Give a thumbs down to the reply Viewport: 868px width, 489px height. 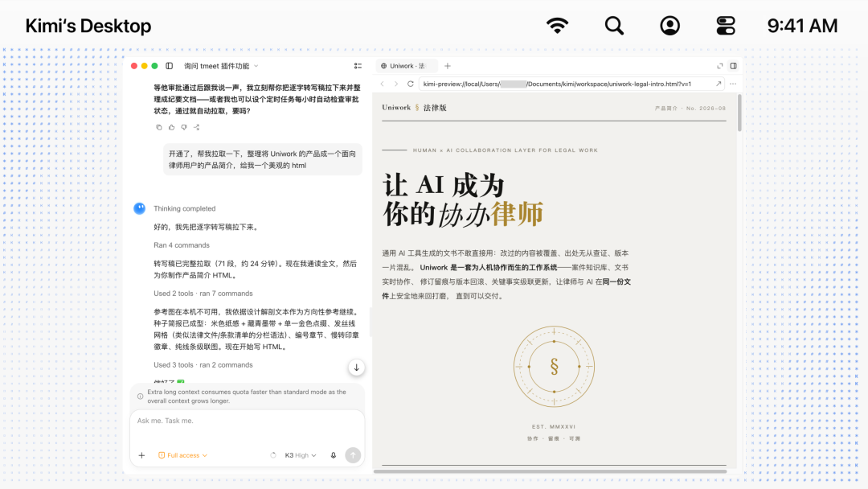184,127
